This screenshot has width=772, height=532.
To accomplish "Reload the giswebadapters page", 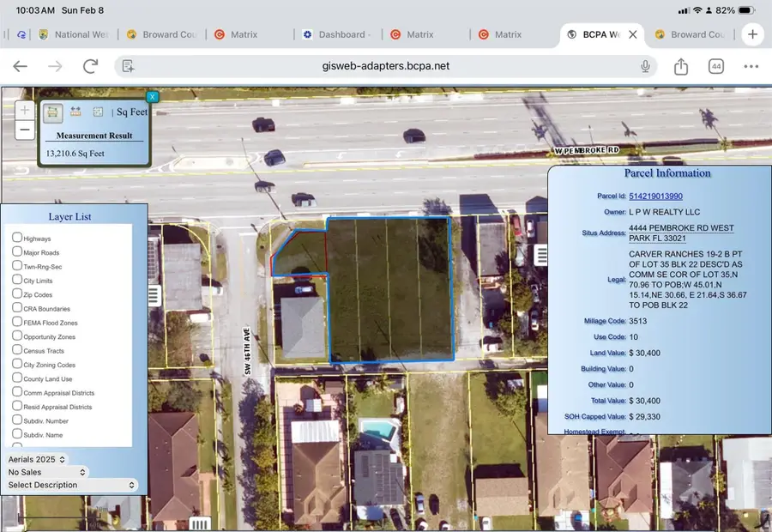I will (x=90, y=65).
